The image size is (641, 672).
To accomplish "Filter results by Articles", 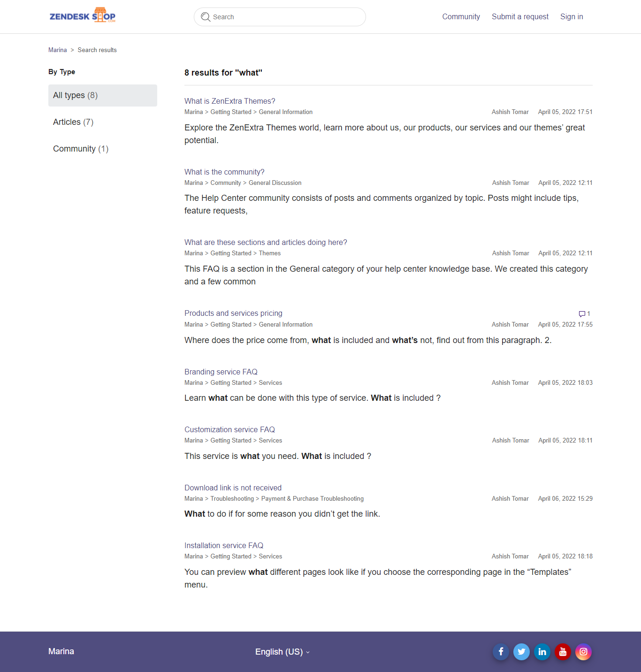I will [x=73, y=122].
